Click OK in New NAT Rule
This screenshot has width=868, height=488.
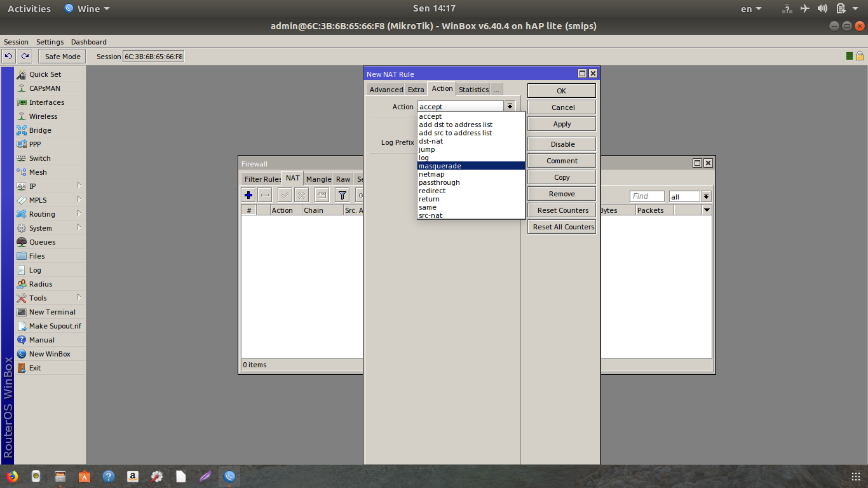pyautogui.click(x=562, y=91)
